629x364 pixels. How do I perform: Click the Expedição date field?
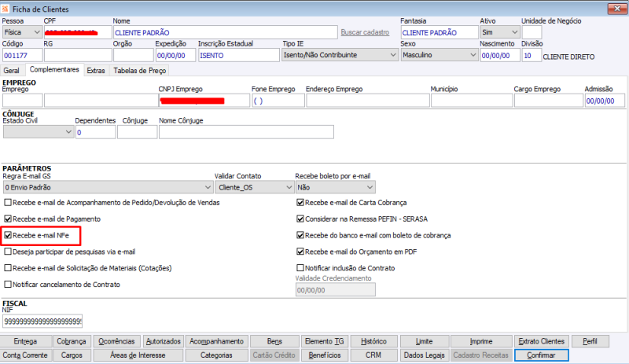175,55
